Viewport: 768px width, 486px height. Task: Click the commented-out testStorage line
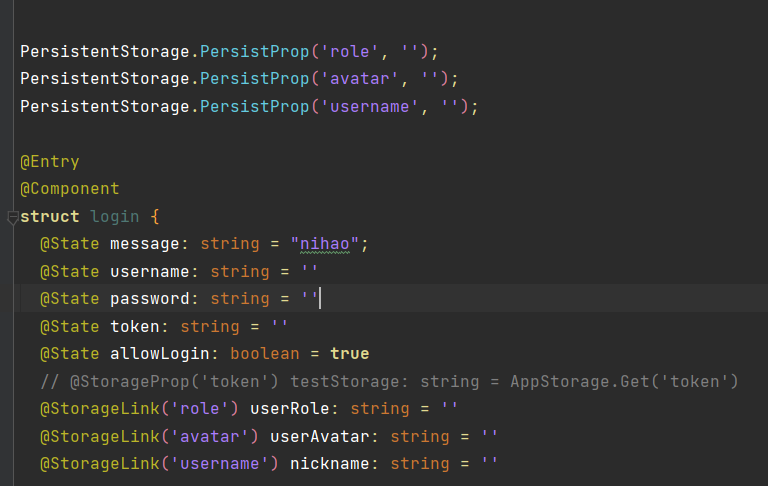pos(388,381)
